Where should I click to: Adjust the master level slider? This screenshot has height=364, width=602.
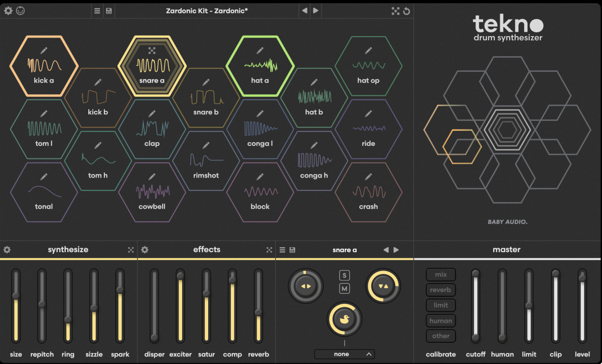pyautogui.click(x=582, y=306)
